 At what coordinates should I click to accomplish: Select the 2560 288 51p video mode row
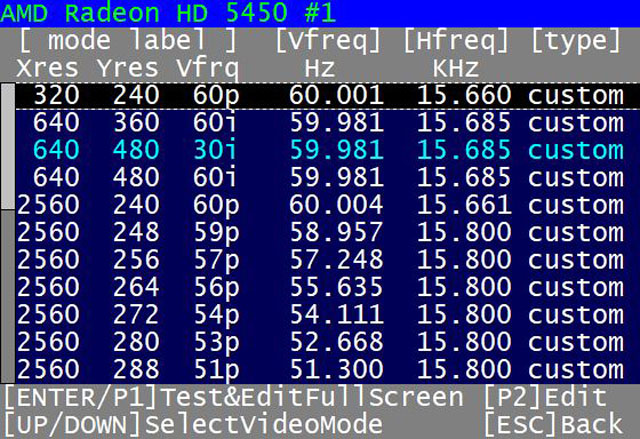click(x=327, y=369)
